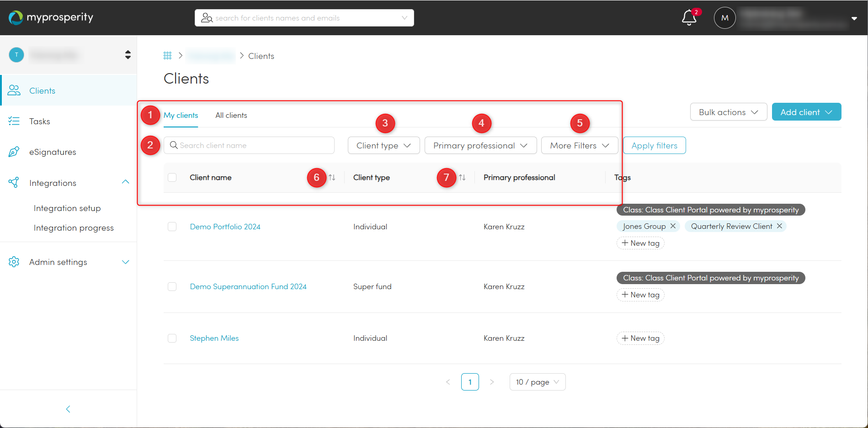Sort by Client name column arrows
The height and width of the screenshot is (428, 868).
pos(332,177)
